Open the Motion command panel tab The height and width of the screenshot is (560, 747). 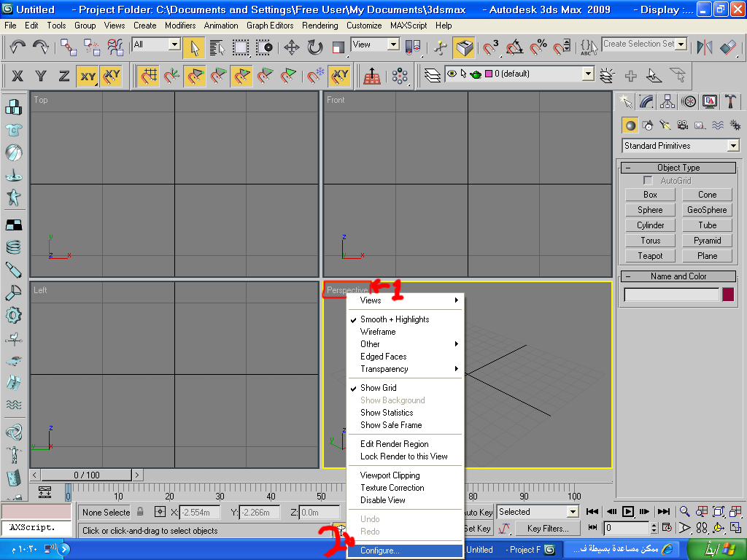pos(689,101)
